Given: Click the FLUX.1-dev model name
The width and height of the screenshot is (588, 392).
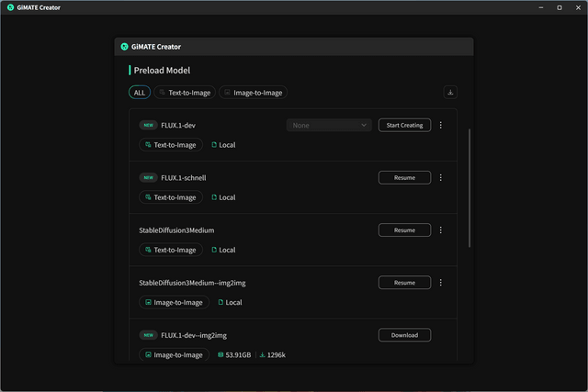Looking at the screenshot, I should [x=178, y=125].
